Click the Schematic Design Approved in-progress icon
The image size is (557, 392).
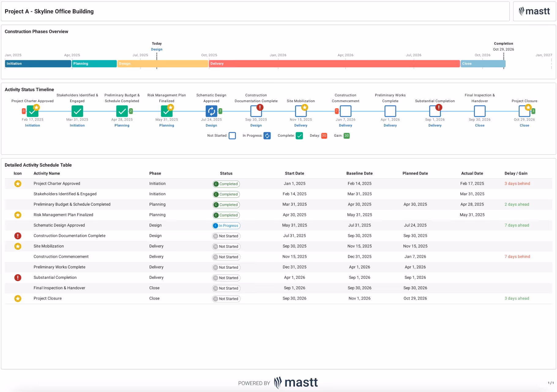(x=211, y=111)
